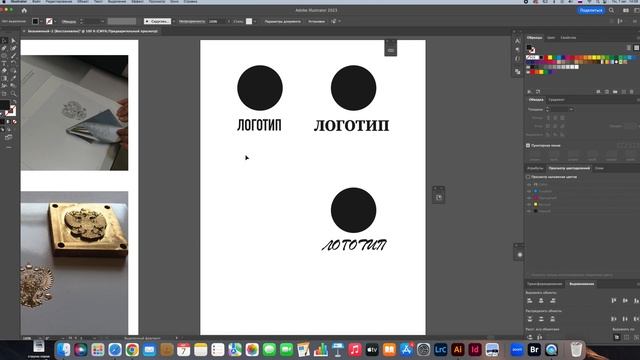Open the Edit Toolbar three-dots menu
Screen dimensions: 640x360
coord(9,147)
